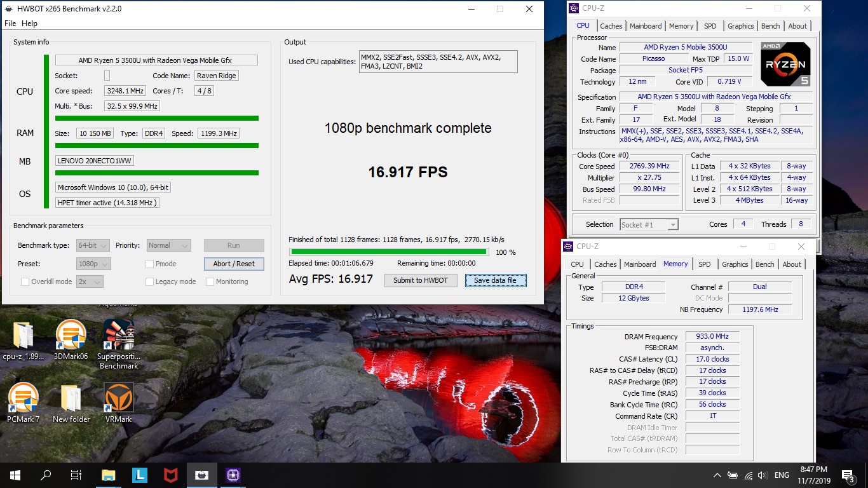Open Bench tab in lower CPU-Z window
The image size is (868, 488).
coord(764,264)
